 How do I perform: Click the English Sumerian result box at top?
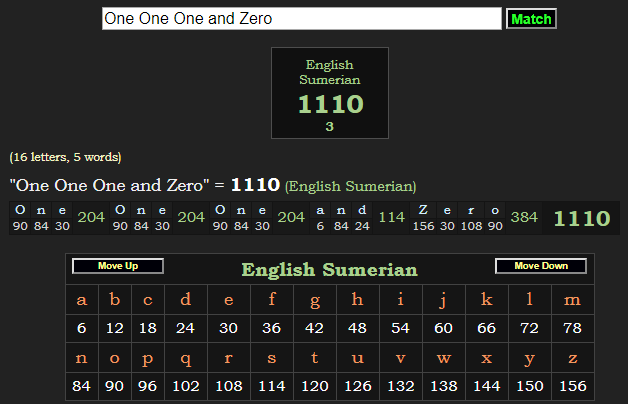tap(330, 92)
